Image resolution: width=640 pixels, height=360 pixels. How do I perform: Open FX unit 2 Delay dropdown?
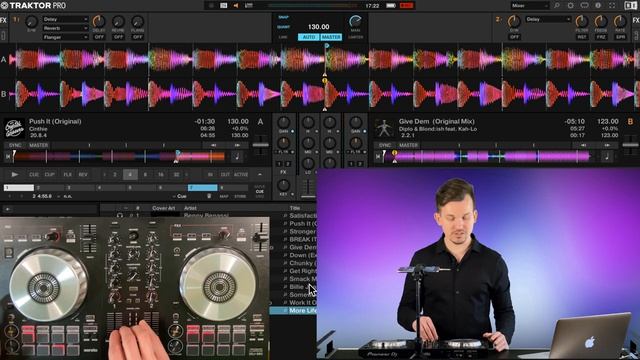point(548,19)
